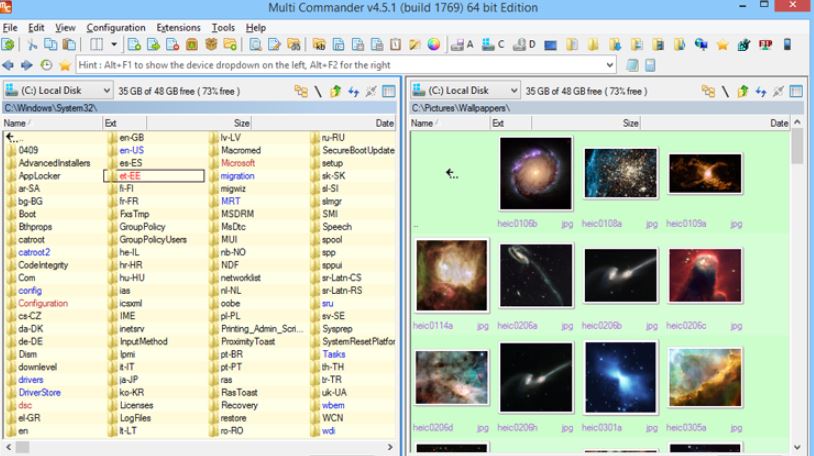Viewport: 814px width, 456px height.
Task: Click the color wheel icon
Action: pos(434,45)
